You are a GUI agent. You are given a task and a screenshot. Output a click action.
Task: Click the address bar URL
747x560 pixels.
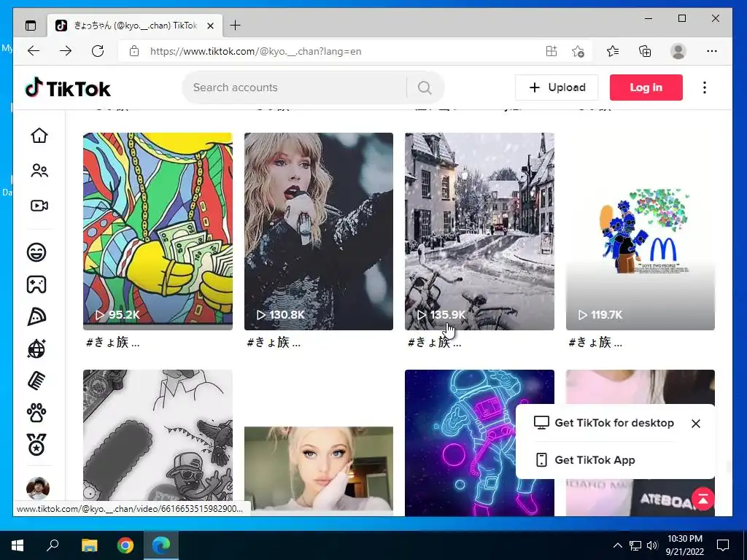tap(255, 52)
